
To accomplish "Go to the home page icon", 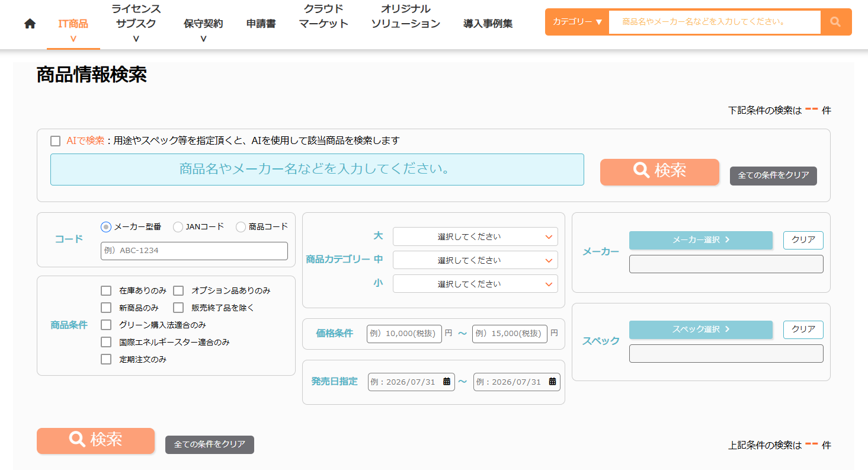I will pos(30,24).
